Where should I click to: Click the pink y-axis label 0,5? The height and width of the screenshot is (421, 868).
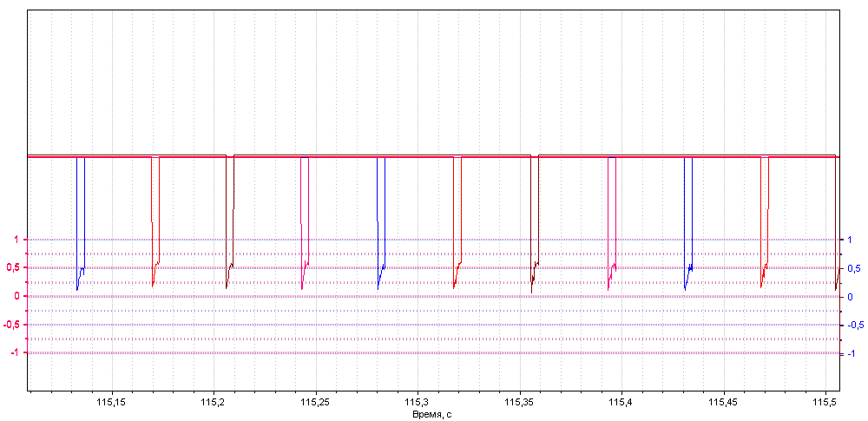click(13, 268)
